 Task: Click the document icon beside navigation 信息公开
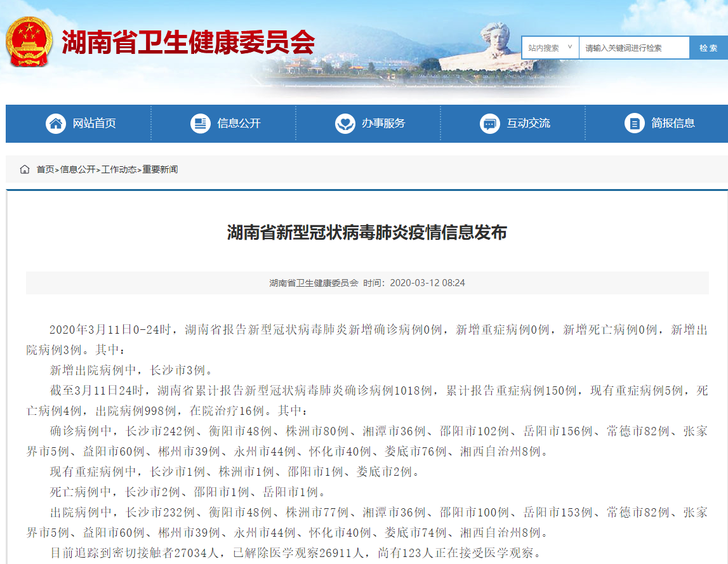(x=201, y=123)
